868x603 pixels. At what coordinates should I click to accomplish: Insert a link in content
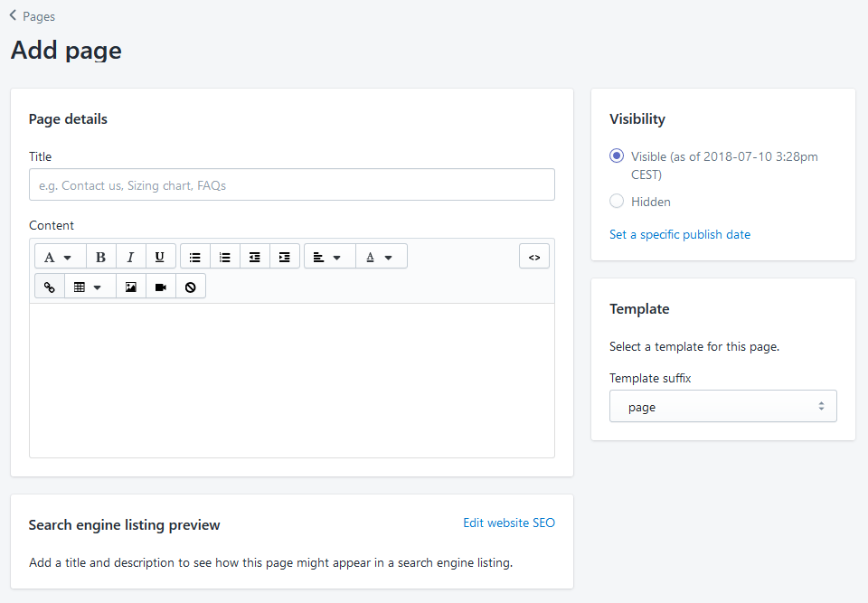pos(50,287)
